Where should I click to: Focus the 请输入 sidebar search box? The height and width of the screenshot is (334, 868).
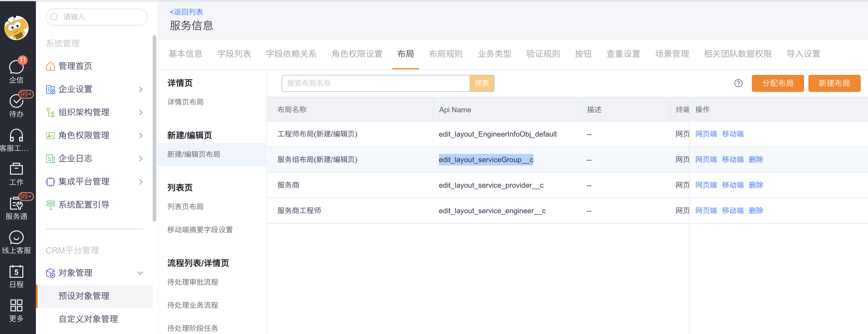point(97,17)
